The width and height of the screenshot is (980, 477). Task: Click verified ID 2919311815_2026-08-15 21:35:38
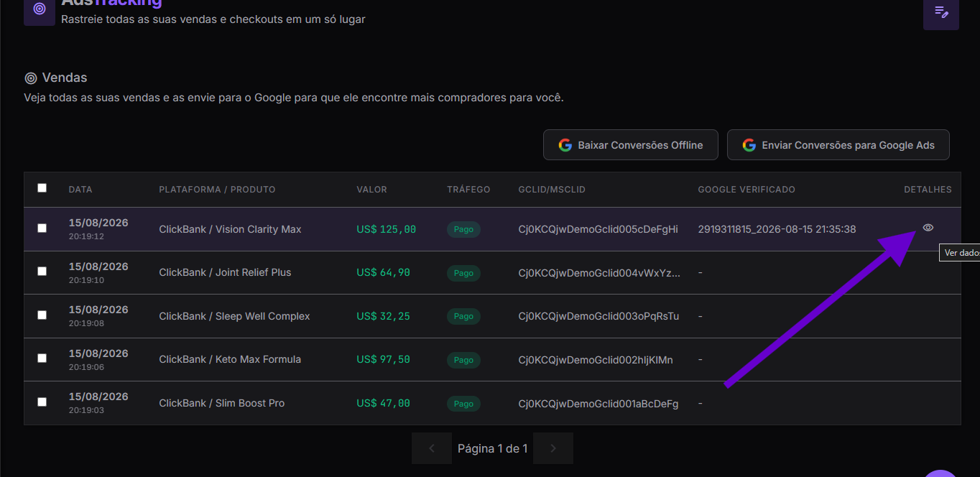pyautogui.click(x=777, y=229)
